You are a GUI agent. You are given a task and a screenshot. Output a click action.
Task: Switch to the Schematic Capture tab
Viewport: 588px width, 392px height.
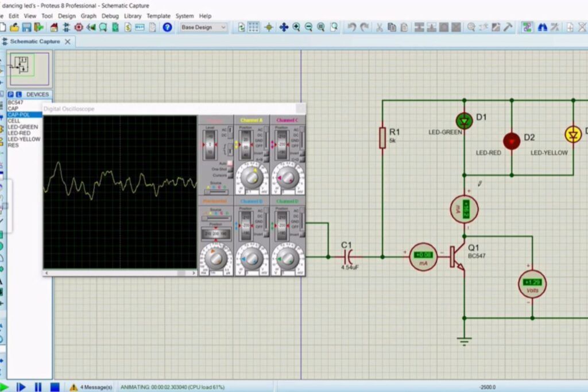(x=34, y=42)
